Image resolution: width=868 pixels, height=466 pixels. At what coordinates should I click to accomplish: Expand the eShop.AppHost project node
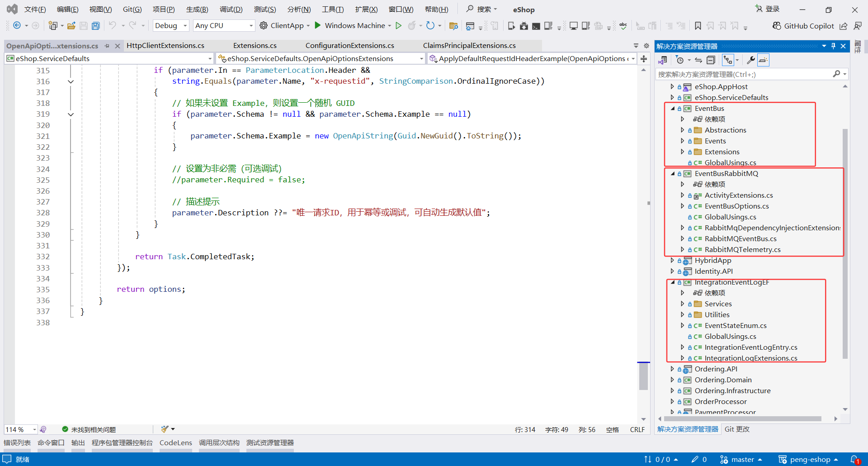click(x=672, y=87)
